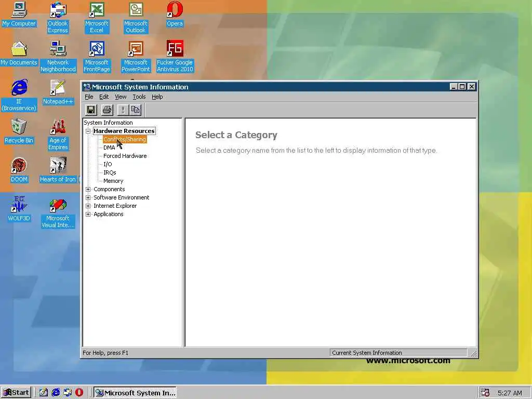Click the Save floppy disk toolbar icon
The image size is (532, 399).
click(x=91, y=110)
